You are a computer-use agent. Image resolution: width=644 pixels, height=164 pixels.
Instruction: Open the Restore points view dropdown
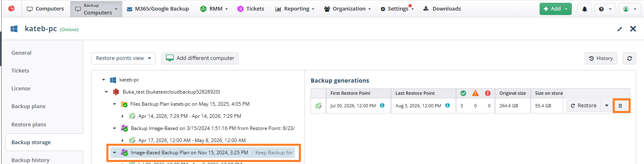tap(123, 58)
